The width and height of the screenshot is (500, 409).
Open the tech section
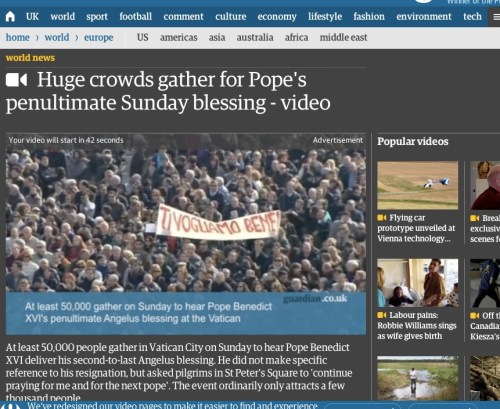click(472, 16)
